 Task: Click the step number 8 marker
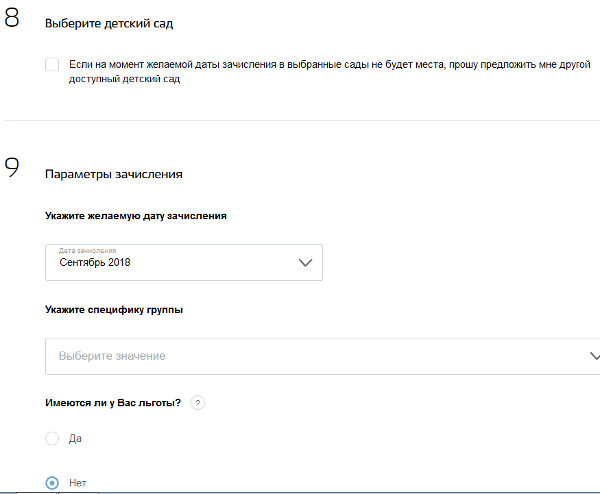click(11, 21)
